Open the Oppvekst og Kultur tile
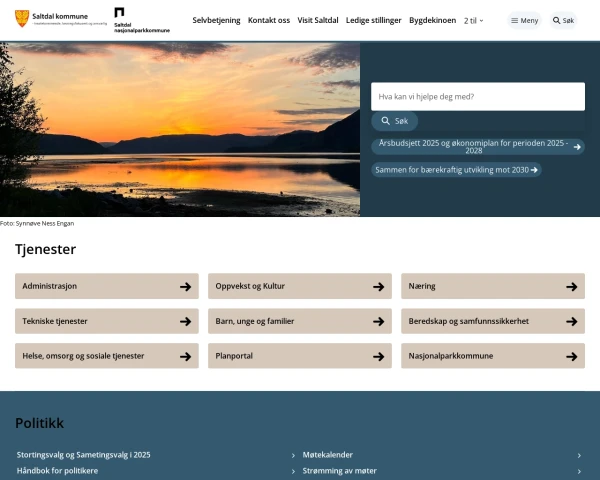Viewport: 600px width, 480px height. click(x=300, y=286)
